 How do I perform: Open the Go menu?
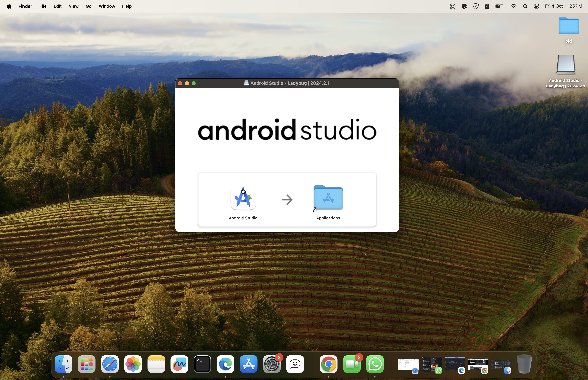click(89, 6)
